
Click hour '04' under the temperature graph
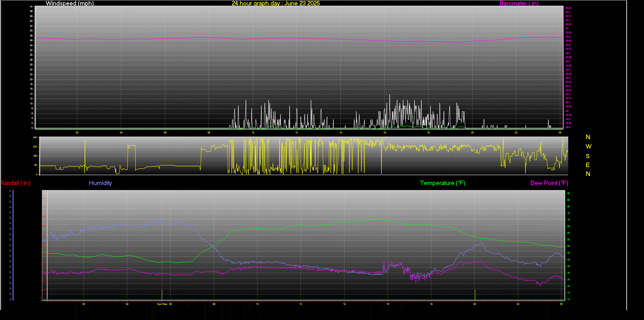[x=127, y=304]
